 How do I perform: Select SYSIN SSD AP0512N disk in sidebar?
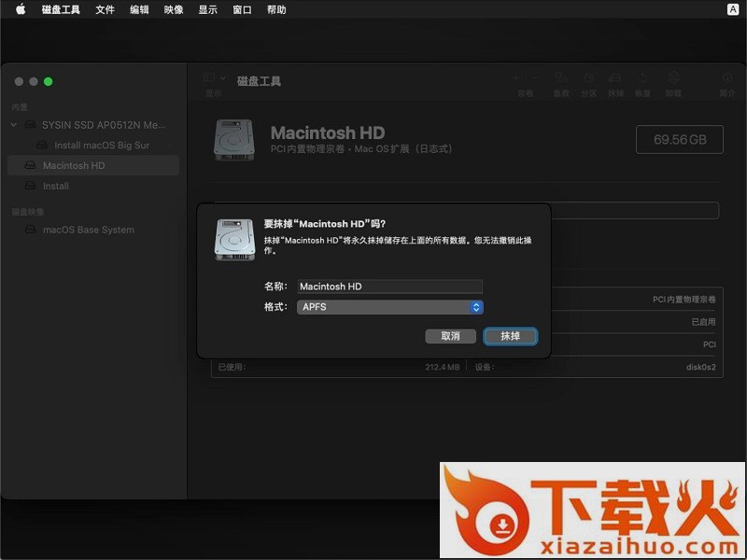(x=93, y=125)
